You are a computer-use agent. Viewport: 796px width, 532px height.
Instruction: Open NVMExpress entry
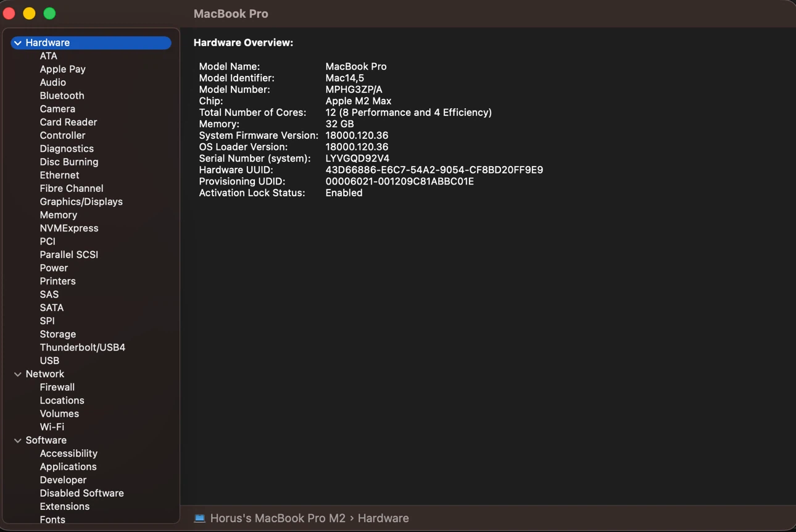[68, 228]
